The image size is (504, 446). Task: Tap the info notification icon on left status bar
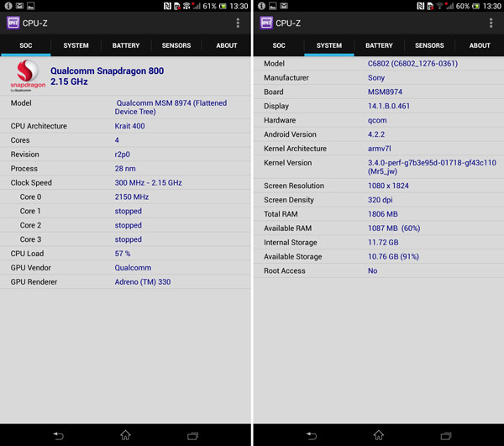(x=8, y=6)
